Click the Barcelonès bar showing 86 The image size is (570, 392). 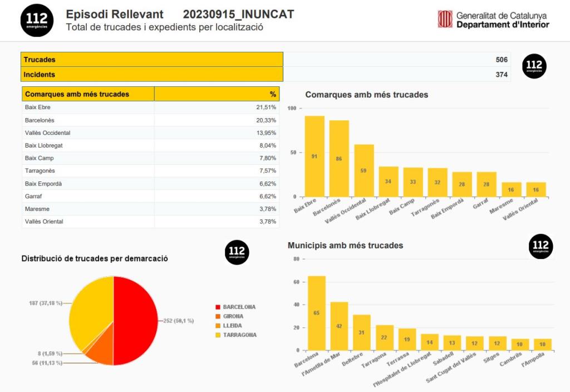coord(339,159)
